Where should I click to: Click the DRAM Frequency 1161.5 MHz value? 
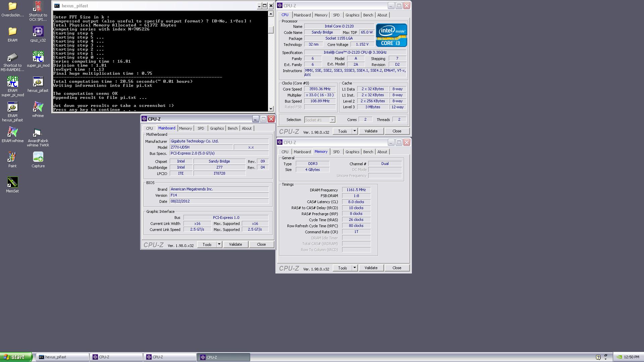pyautogui.click(x=356, y=190)
